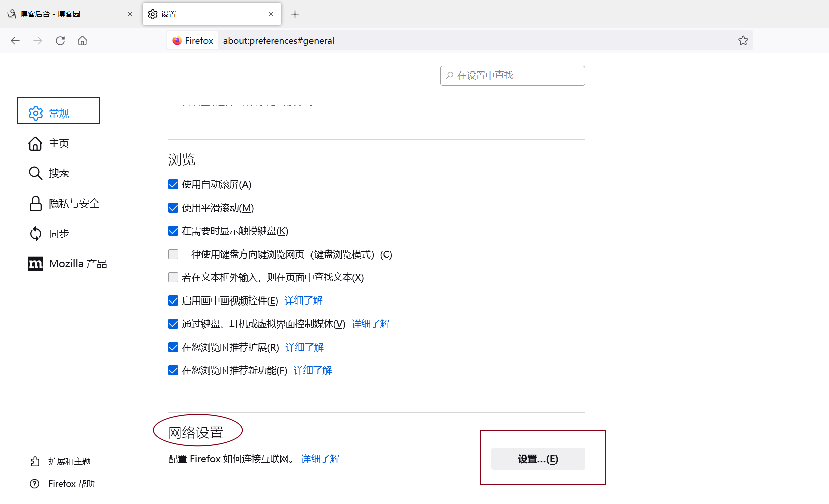829x504 pixels.
Task: Uncheck 在需要时显示触摸键盘
Action: (x=173, y=231)
